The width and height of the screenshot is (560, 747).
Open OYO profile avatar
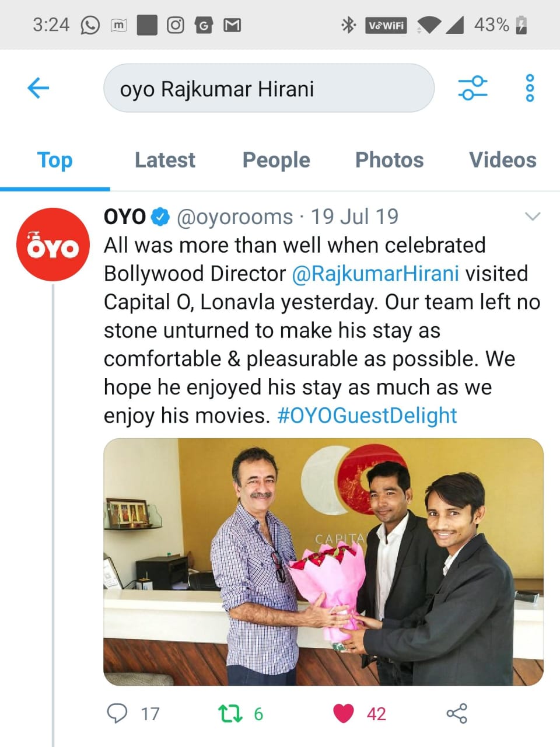click(53, 245)
